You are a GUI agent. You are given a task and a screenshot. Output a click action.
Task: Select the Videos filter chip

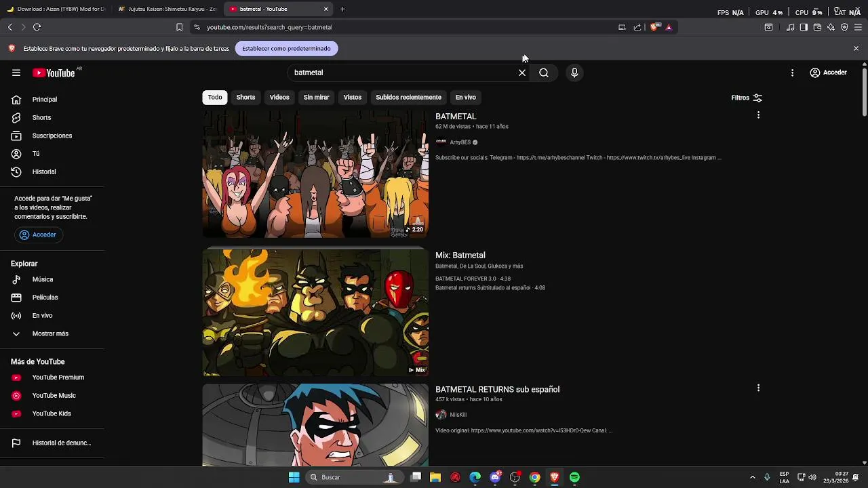279,97
